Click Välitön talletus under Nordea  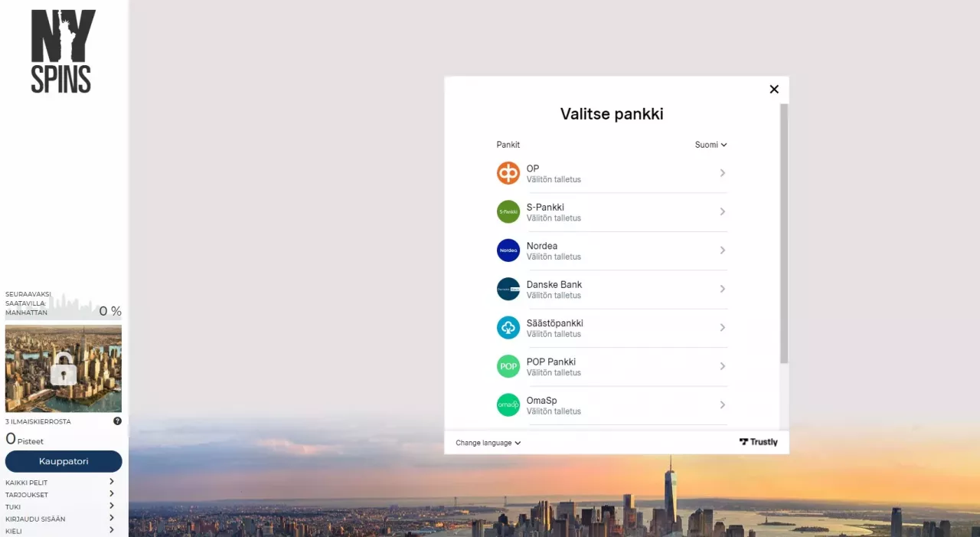[x=554, y=257]
